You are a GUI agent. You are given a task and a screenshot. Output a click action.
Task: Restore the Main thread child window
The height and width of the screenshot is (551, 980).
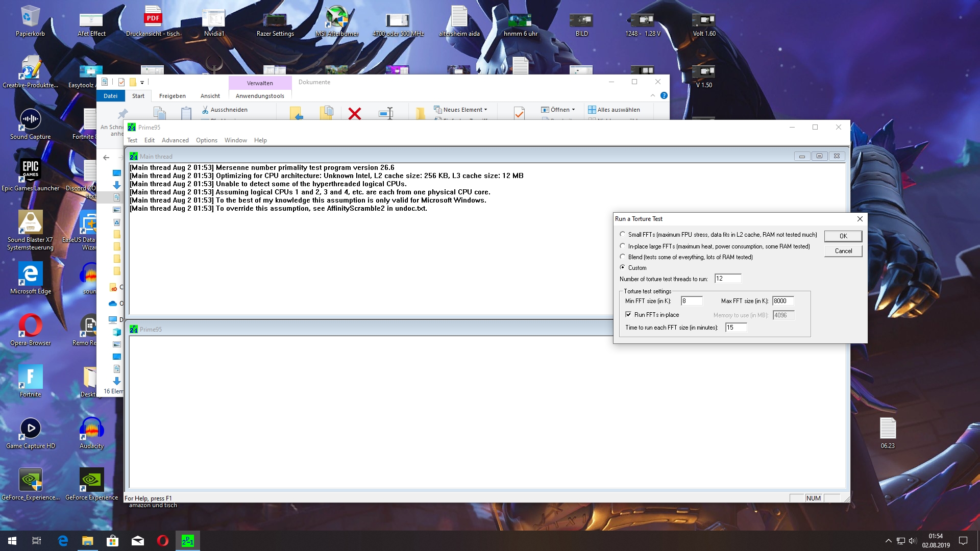(819, 156)
